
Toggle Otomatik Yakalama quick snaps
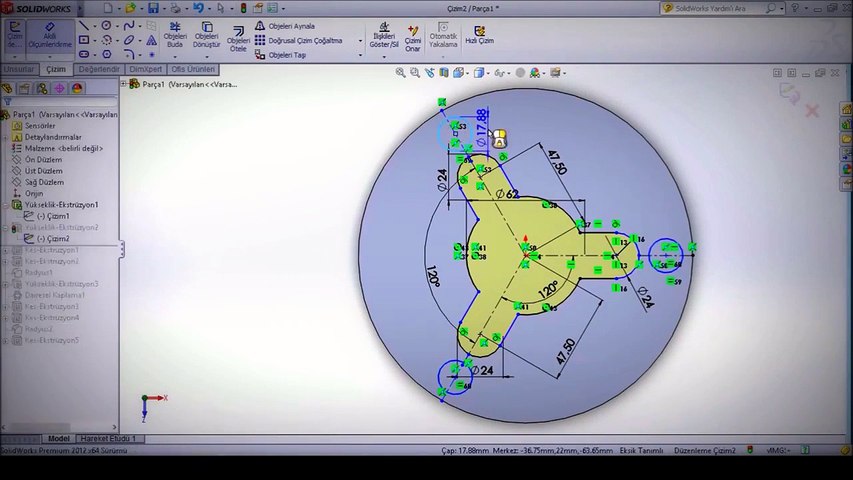(443, 35)
